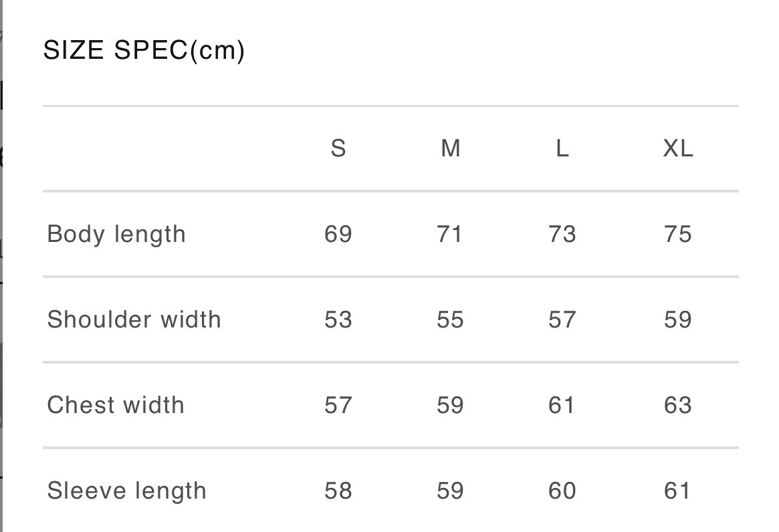Click the SIZE SPEC(cm) heading
Viewport: 779px width, 532px height.
(x=144, y=50)
